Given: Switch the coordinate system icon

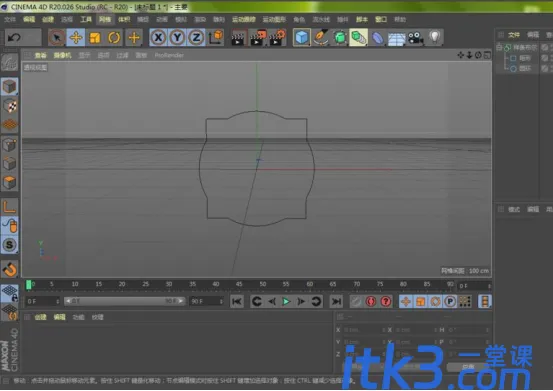Looking at the screenshot, I should [216, 37].
